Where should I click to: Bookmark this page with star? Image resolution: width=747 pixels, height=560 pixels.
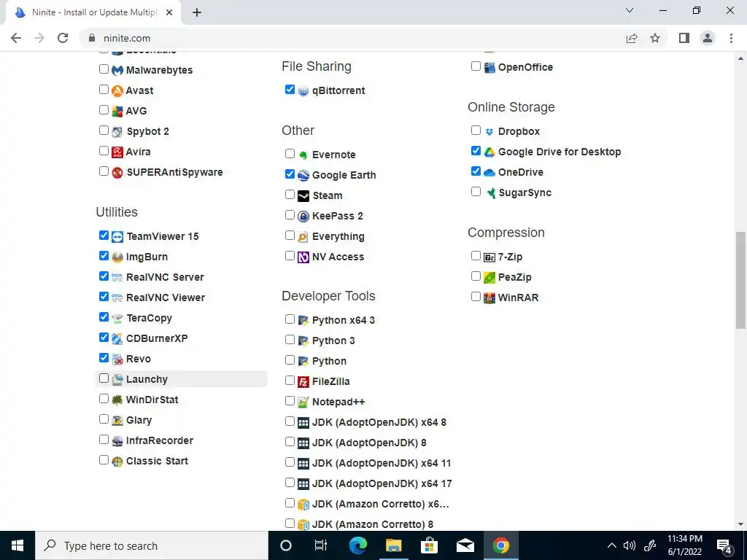(655, 38)
